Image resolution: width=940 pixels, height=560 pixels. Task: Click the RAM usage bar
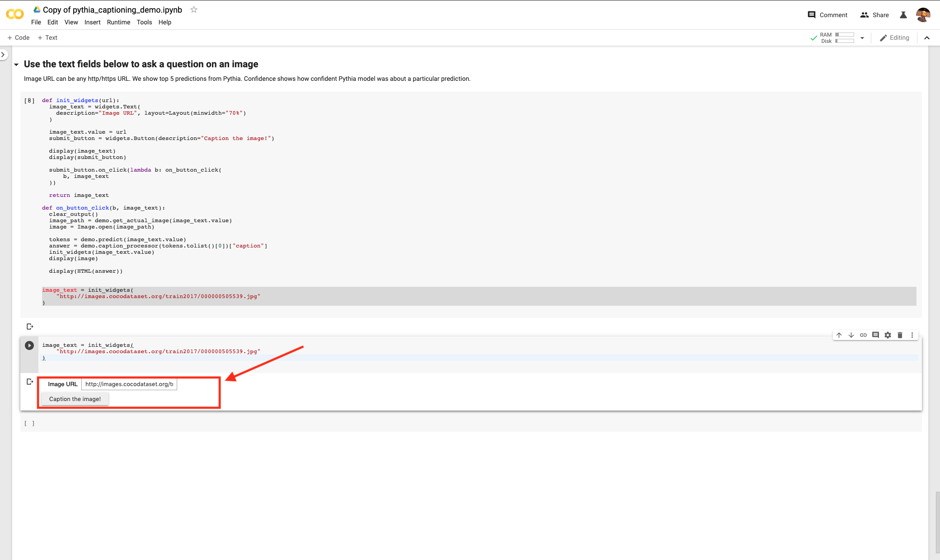coord(844,35)
